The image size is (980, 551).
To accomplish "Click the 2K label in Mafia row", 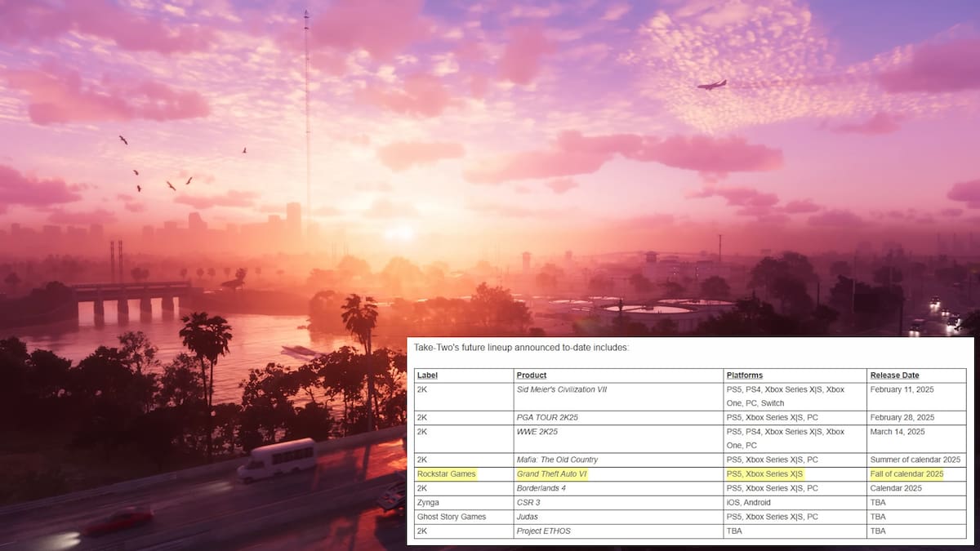I will point(422,460).
